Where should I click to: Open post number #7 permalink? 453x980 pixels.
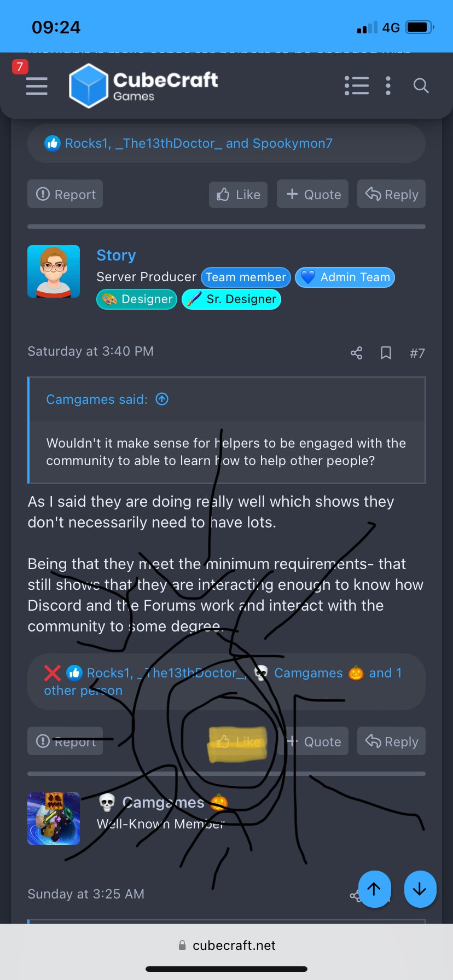tap(417, 353)
